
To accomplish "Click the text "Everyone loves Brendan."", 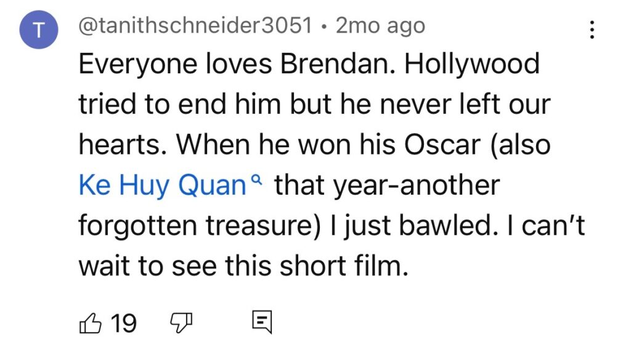I will tap(237, 64).
